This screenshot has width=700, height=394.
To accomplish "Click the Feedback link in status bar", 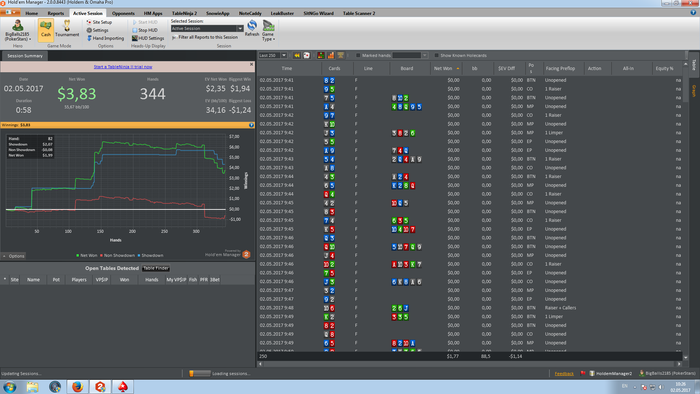I will click(564, 373).
